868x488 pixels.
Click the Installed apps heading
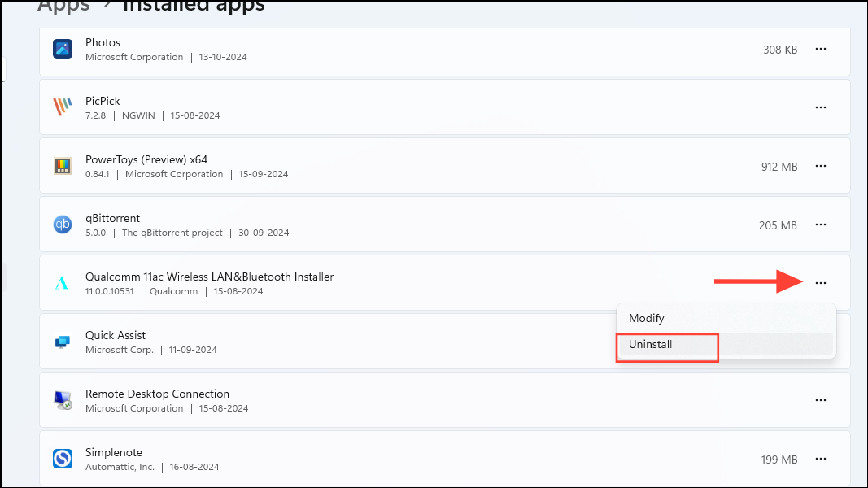coord(194,6)
